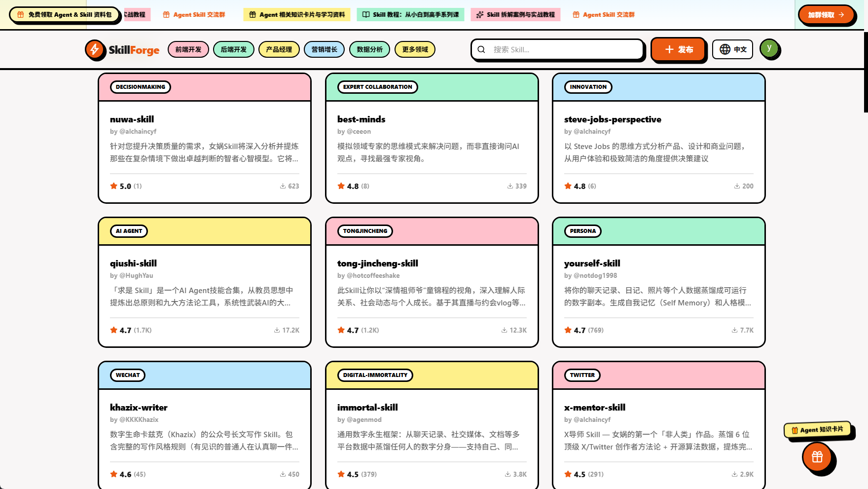Screen dimensions: 868x489
Task: Click the star icon on x-mentor-skill card
Action: [568, 474]
